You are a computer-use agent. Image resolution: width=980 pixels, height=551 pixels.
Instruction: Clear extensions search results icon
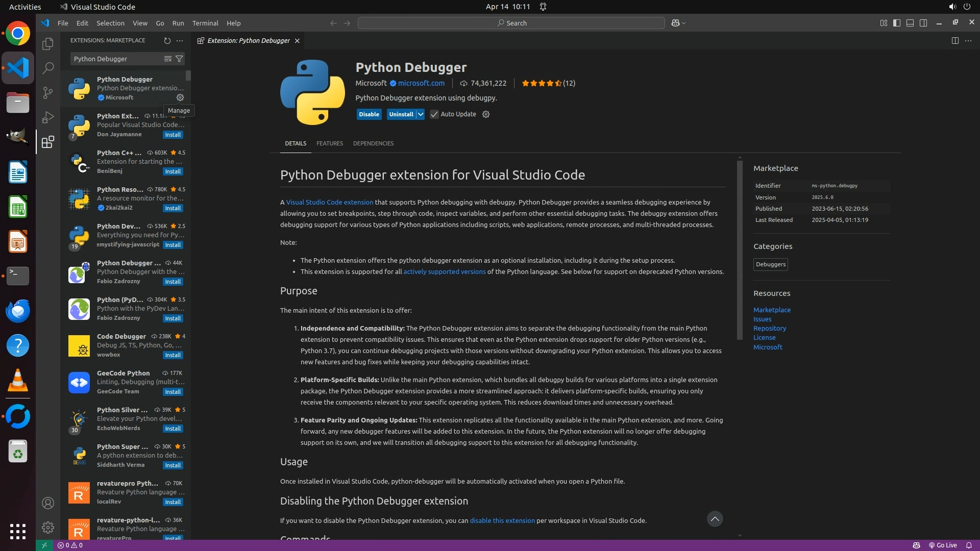click(167, 59)
